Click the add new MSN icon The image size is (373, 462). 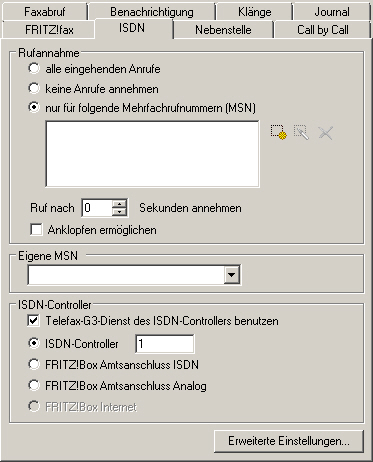[x=278, y=133]
